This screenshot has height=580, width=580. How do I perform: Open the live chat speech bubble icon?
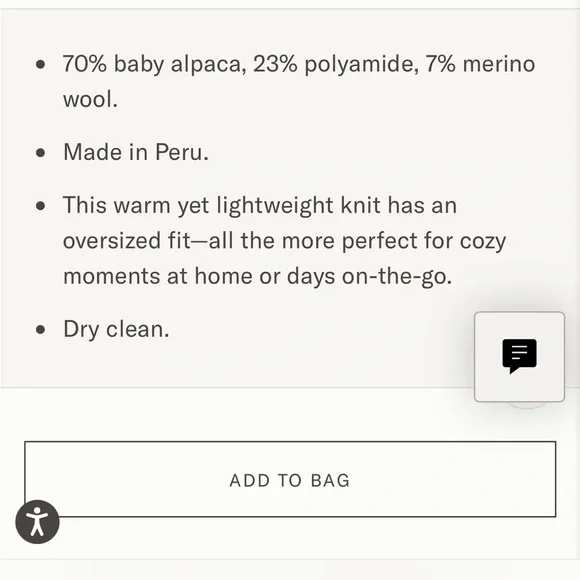coord(519,357)
